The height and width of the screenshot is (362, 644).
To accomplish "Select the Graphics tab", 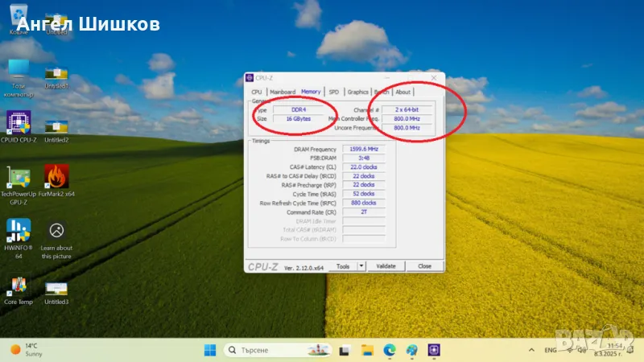I will pos(358,92).
